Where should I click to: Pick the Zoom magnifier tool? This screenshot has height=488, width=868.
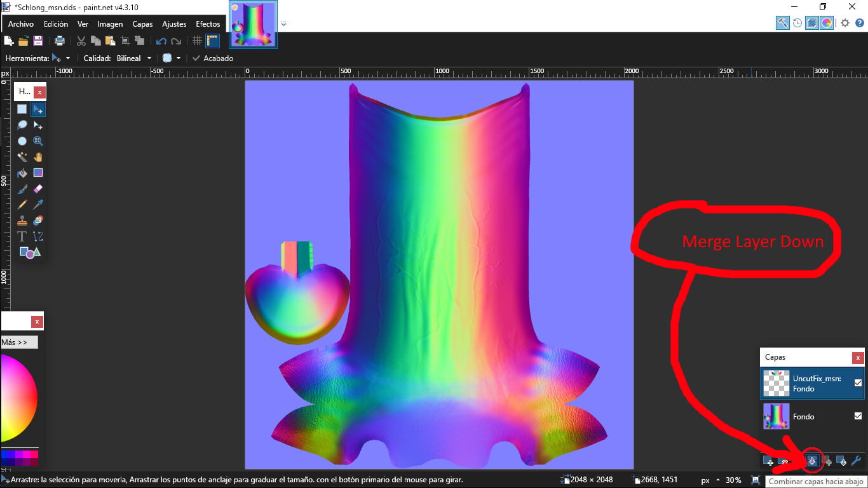click(38, 141)
